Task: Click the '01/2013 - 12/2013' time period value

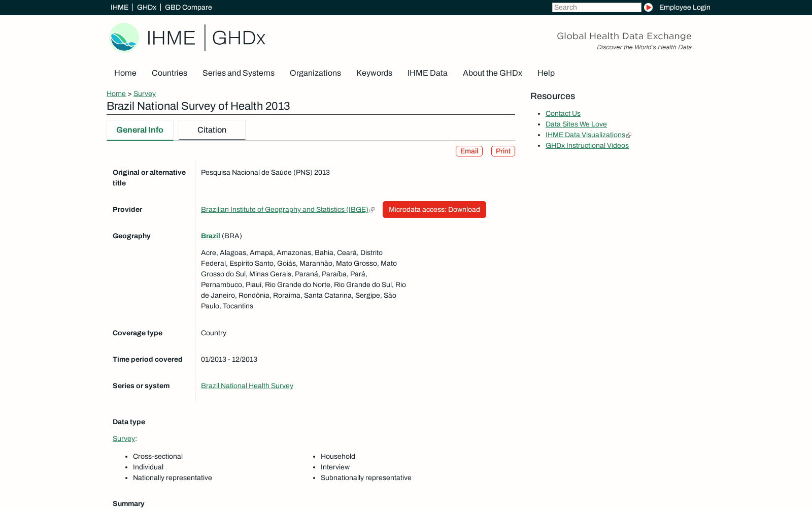Action: pos(229,359)
